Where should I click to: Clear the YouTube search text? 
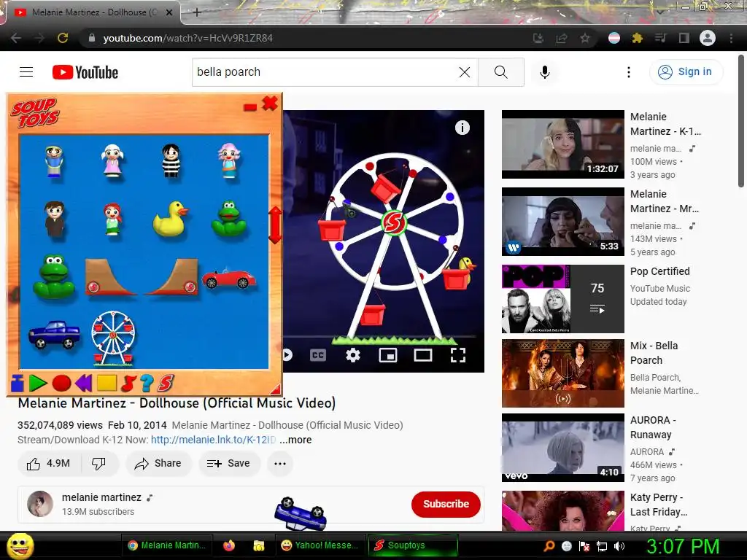point(465,72)
